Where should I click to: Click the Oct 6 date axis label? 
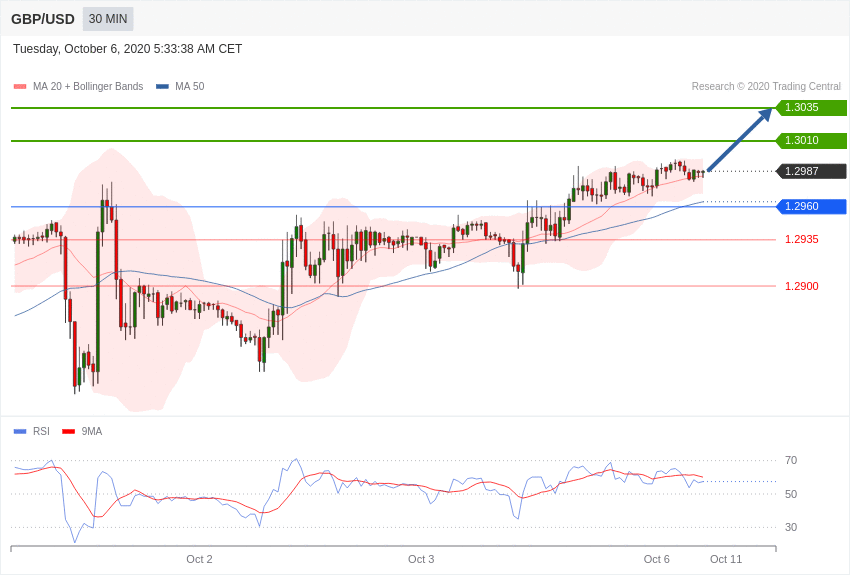pyautogui.click(x=657, y=559)
